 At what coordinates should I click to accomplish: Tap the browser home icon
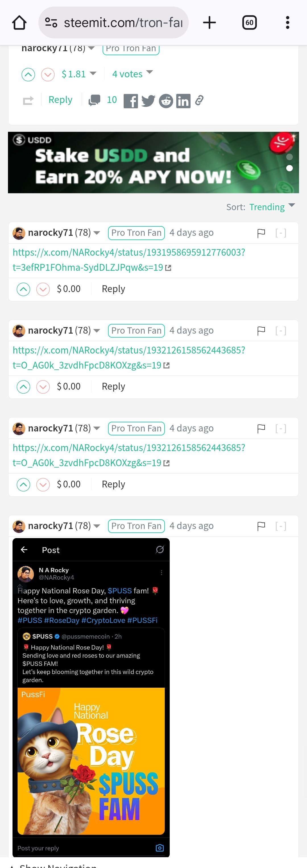tap(19, 23)
